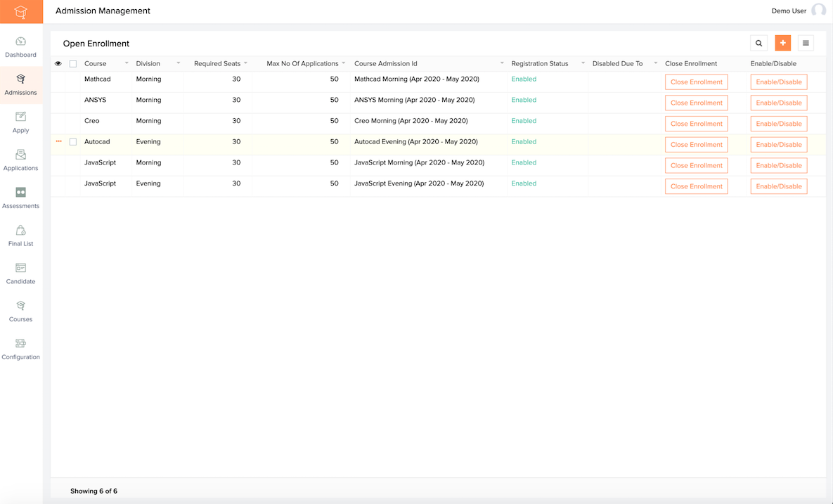833x504 pixels.
Task: Click Close Enrollment for Mathcad
Action: pos(697,82)
